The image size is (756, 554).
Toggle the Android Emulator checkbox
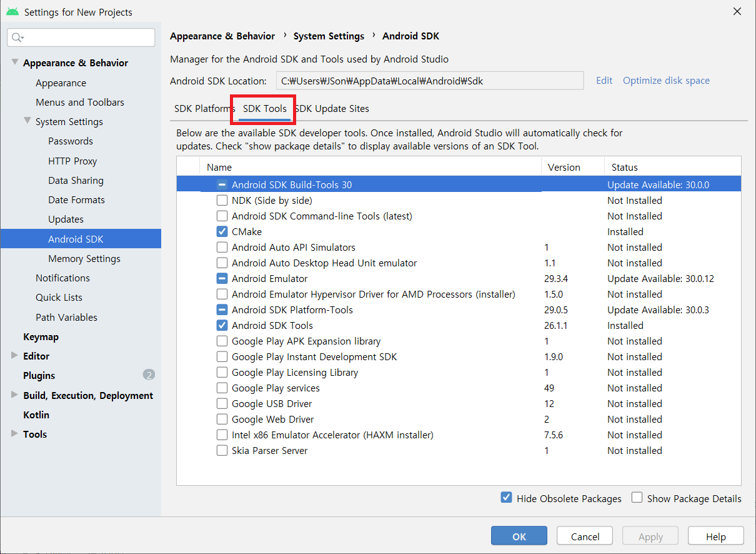pyautogui.click(x=222, y=279)
